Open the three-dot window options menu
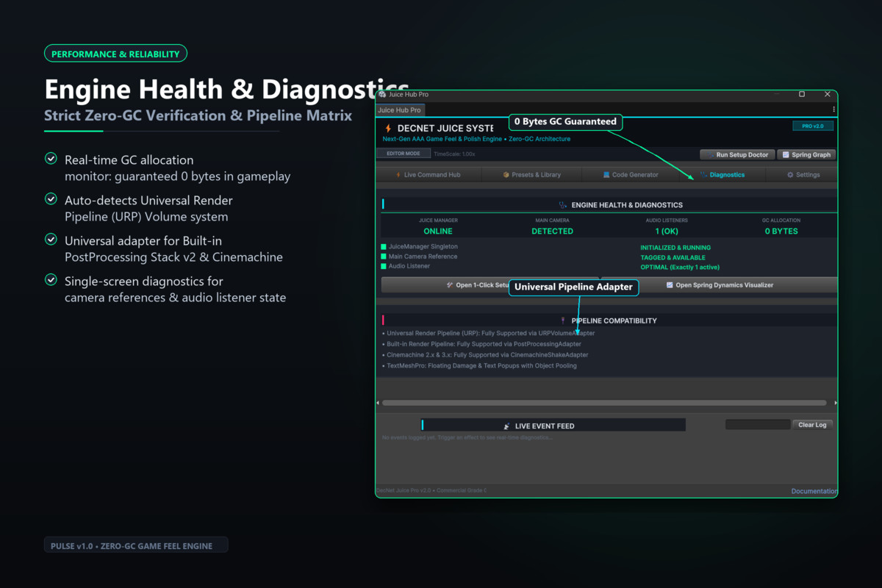The width and height of the screenshot is (882, 588). 833,110
